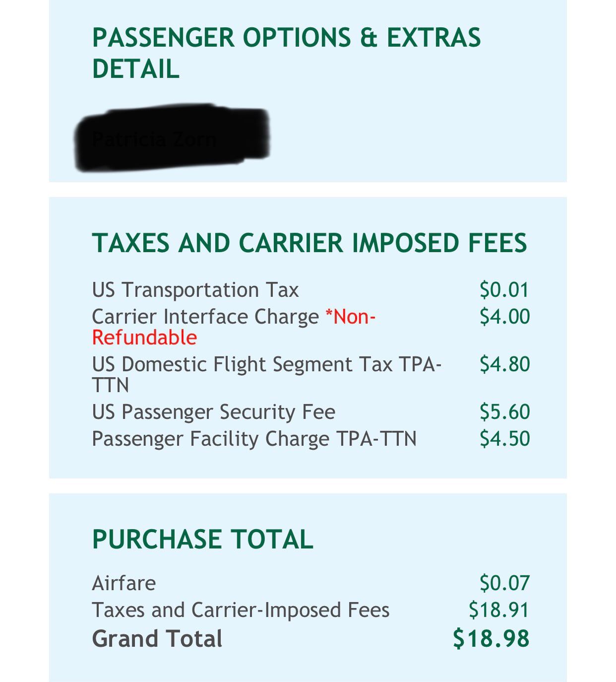
Task: Click the Taxes and Carrier Imposed Fees heading
Action: click(x=309, y=243)
